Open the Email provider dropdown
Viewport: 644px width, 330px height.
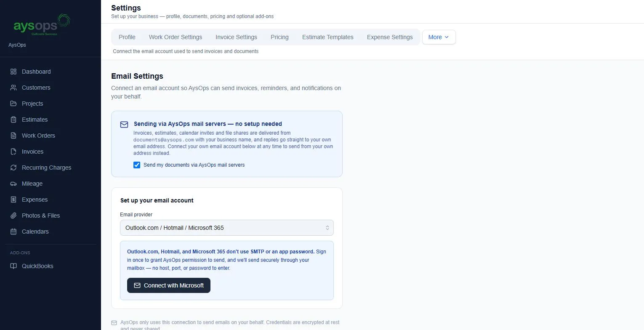click(227, 228)
